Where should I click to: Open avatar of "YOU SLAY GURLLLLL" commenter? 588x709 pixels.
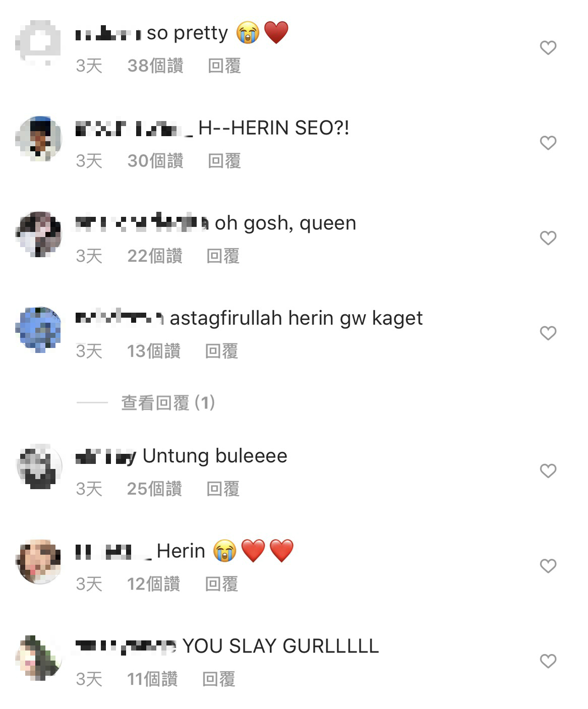[x=38, y=658]
